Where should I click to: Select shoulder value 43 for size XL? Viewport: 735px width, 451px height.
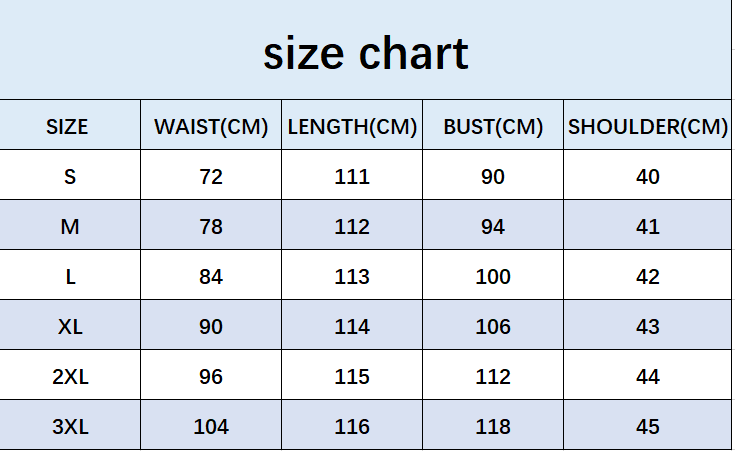point(648,327)
